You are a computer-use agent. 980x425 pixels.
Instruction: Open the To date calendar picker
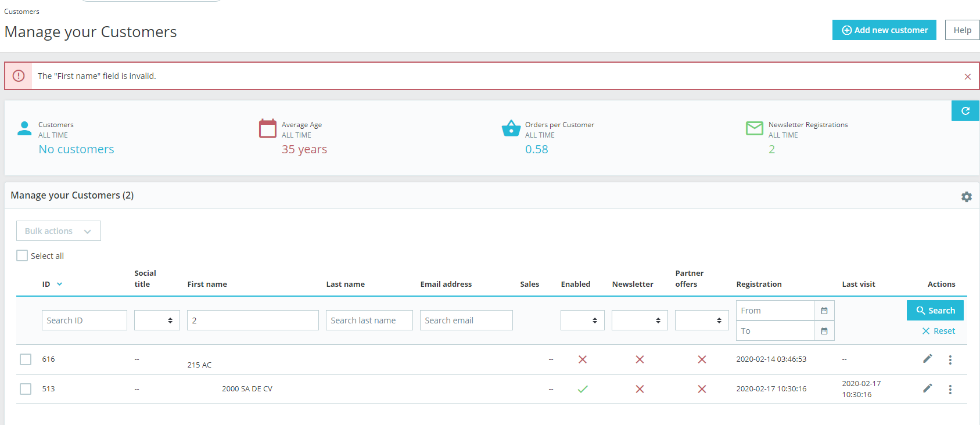click(x=824, y=331)
